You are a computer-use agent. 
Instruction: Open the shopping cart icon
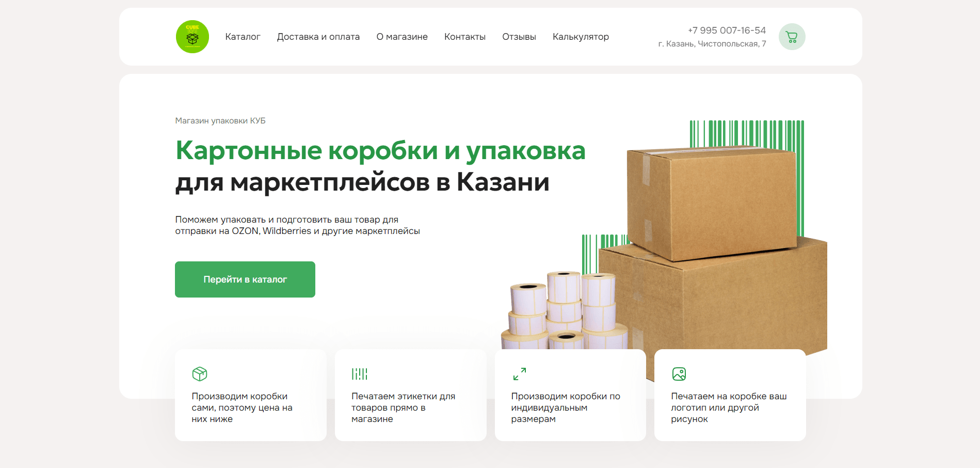click(x=792, y=37)
